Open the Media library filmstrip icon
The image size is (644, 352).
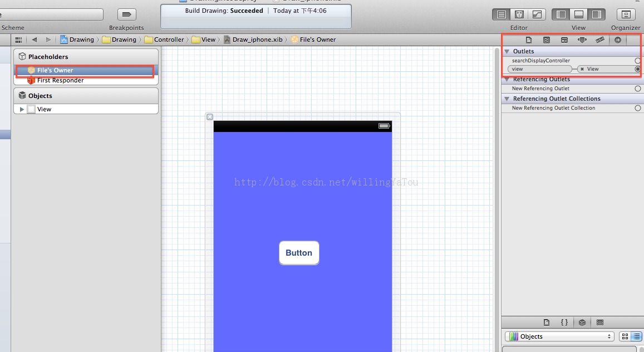tap(599, 322)
